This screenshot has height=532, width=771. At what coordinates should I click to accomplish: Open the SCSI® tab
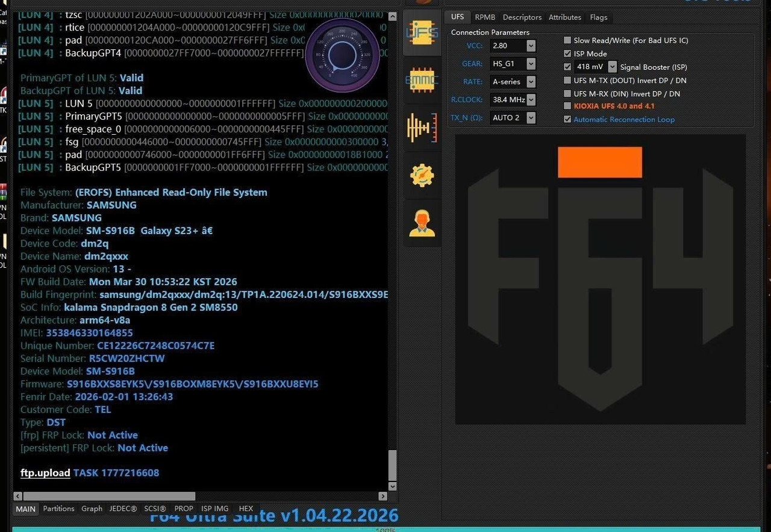click(x=155, y=509)
